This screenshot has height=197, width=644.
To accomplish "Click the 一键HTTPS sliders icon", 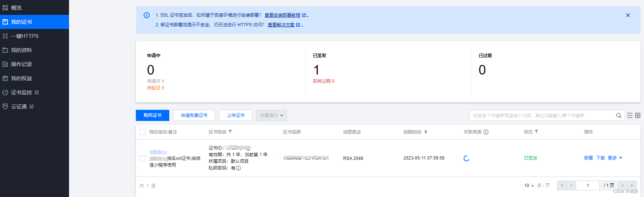I will click(x=5, y=36).
